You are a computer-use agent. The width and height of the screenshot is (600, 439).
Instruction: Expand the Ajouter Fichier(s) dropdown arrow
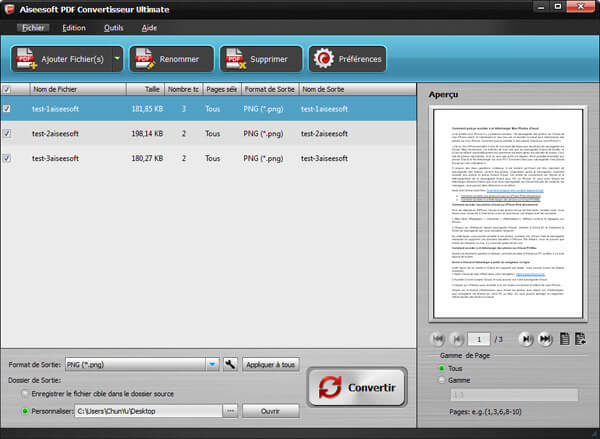(117, 59)
